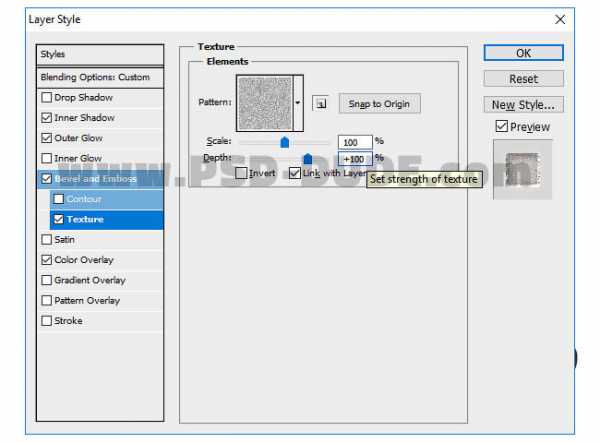Image resolution: width=600 pixels, height=443 pixels.
Task: Click the new preset from pattern icon
Action: (x=320, y=103)
